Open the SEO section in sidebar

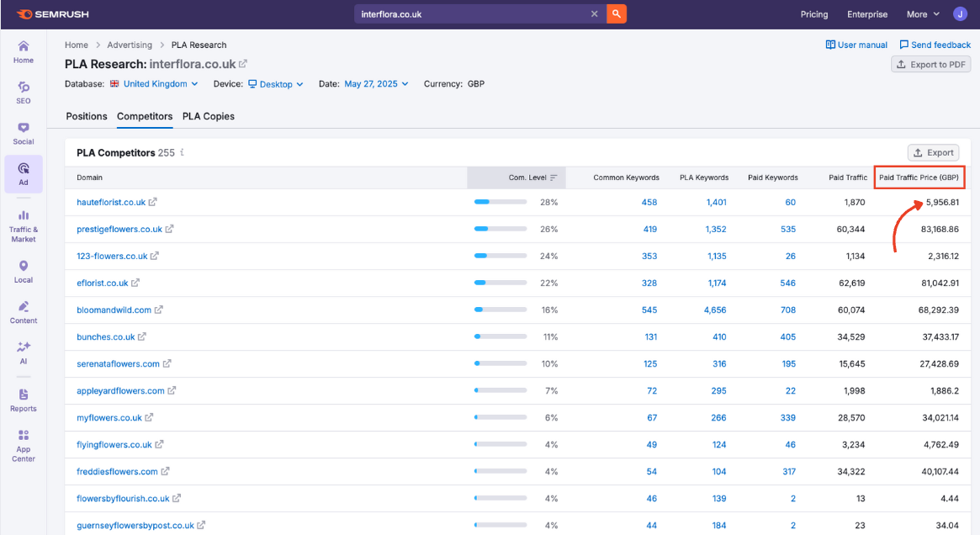24,93
